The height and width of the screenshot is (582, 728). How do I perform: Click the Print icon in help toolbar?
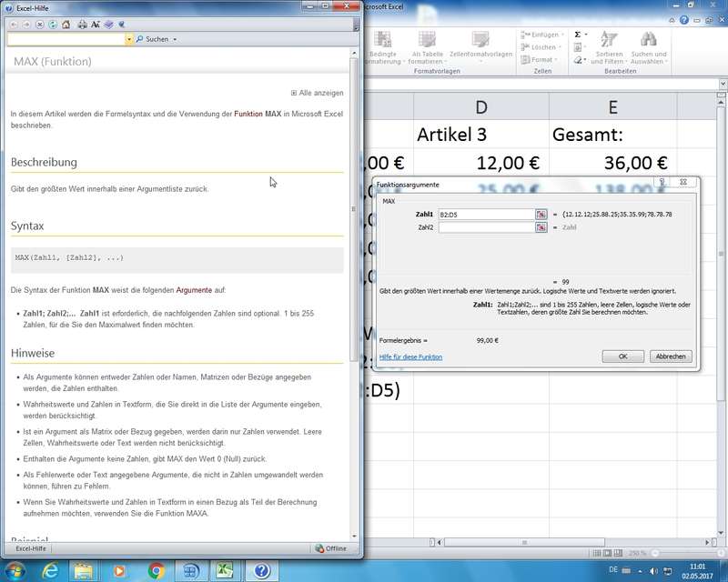coord(83,25)
